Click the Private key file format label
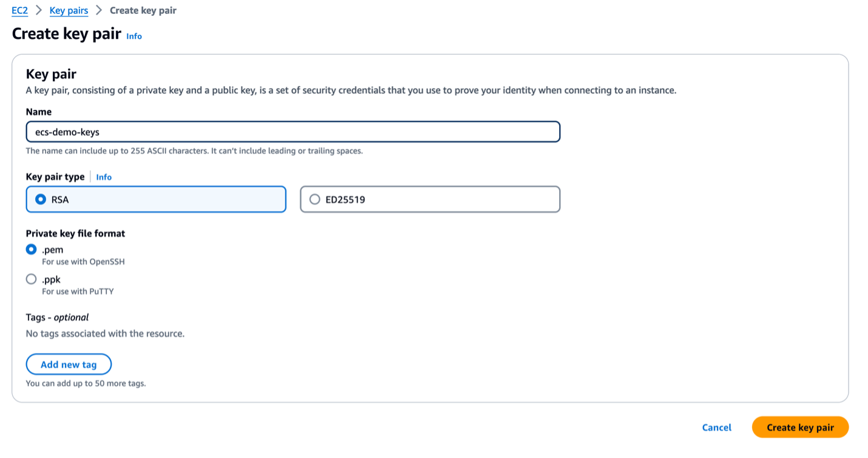Screen dimensions: 868x458 (x=75, y=233)
